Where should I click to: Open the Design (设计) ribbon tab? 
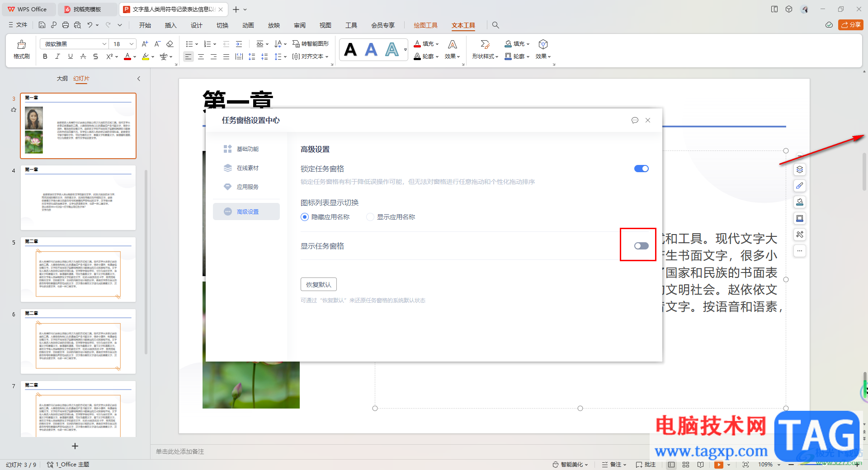coord(197,25)
